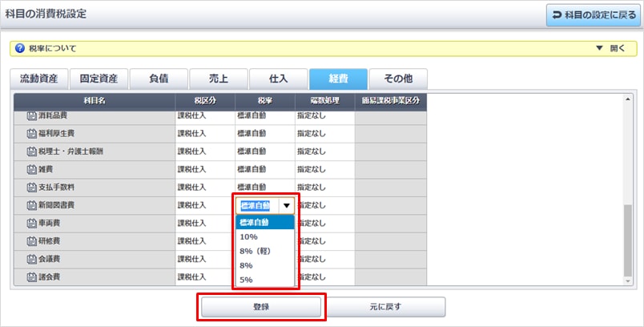644x327 pixels.
Task: Click the icon beside 福利厚生費
Action: point(32,133)
